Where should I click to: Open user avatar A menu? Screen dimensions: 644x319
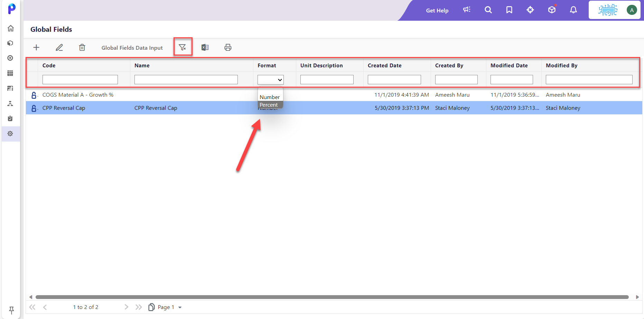pos(632,10)
